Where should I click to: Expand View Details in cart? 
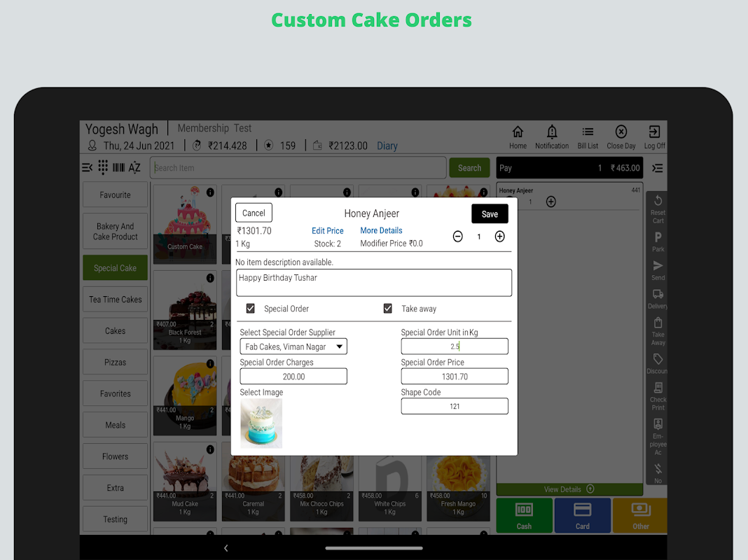(569, 489)
